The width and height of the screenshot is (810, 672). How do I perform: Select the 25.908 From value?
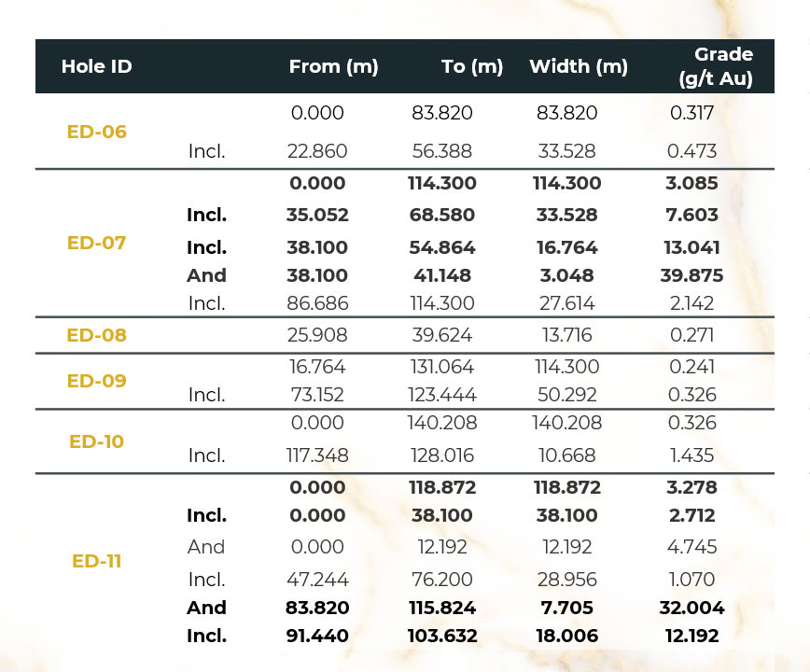click(x=317, y=335)
